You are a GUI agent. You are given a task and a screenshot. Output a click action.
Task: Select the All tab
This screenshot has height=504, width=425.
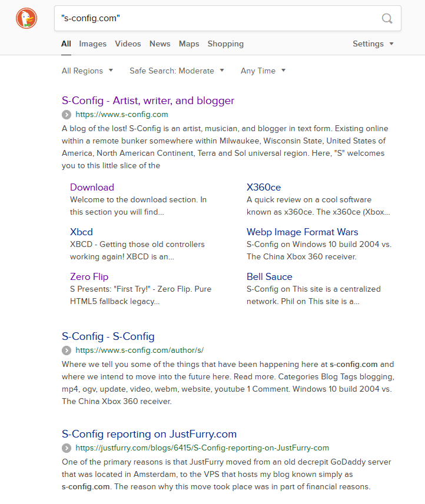point(66,44)
